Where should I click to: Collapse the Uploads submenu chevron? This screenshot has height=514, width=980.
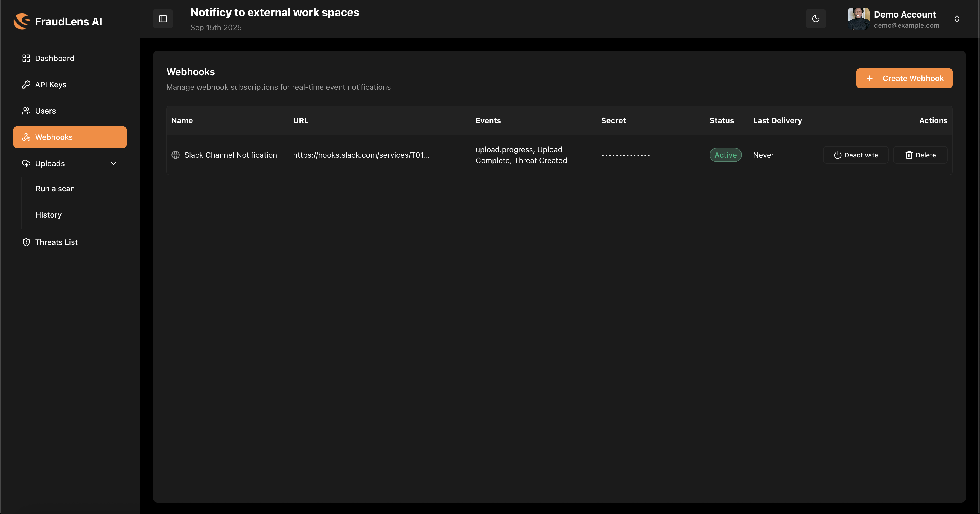pyautogui.click(x=114, y=163)
